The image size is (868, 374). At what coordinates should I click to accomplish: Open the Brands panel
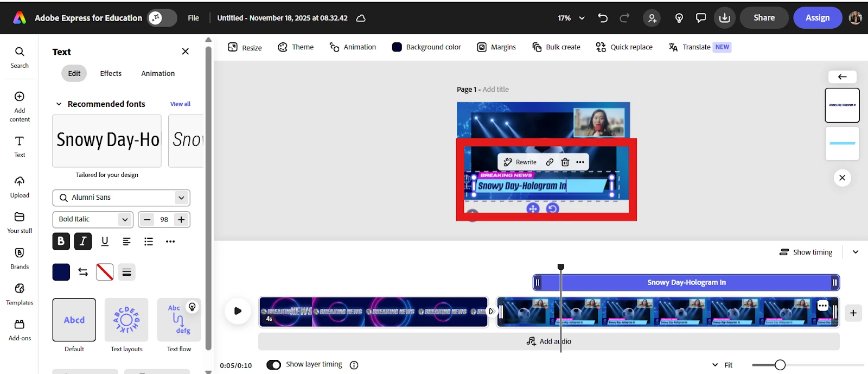[x=20, y=258]
